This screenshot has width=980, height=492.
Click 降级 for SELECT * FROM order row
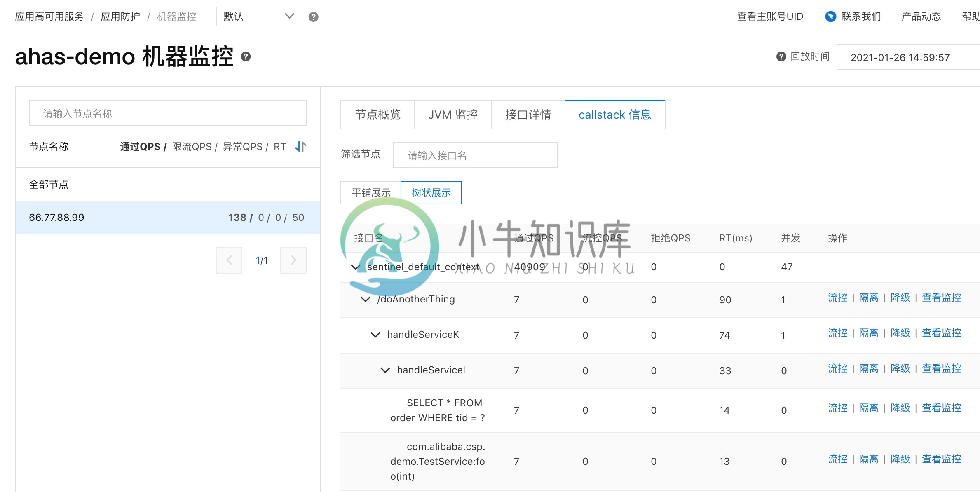(x=900, y=408)
